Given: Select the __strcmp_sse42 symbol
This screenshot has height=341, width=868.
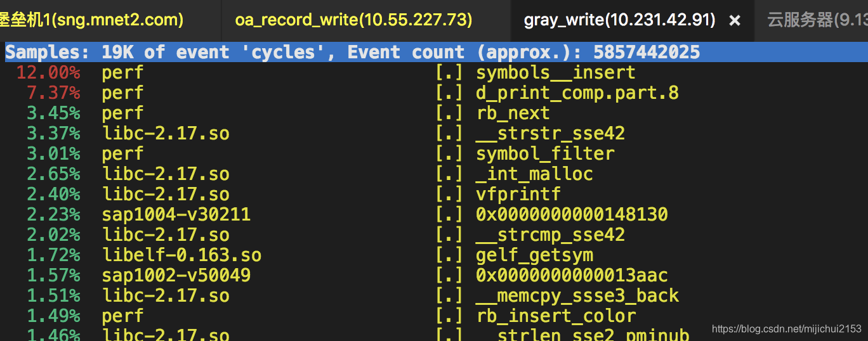Looking at the screenshot, I should click(550, 235).
